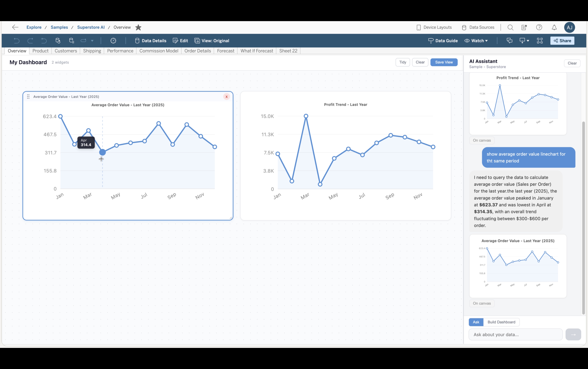Click the Save View button

444,62
